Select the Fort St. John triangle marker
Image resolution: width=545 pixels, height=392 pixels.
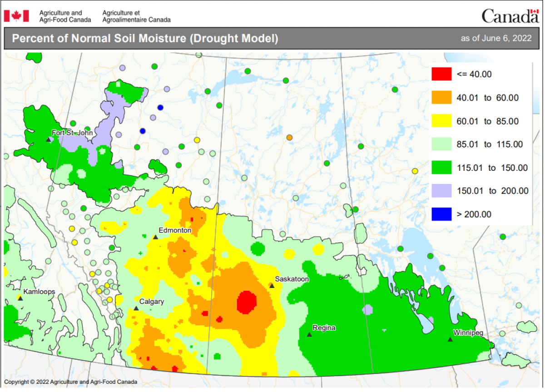click(x=49, y=139)
